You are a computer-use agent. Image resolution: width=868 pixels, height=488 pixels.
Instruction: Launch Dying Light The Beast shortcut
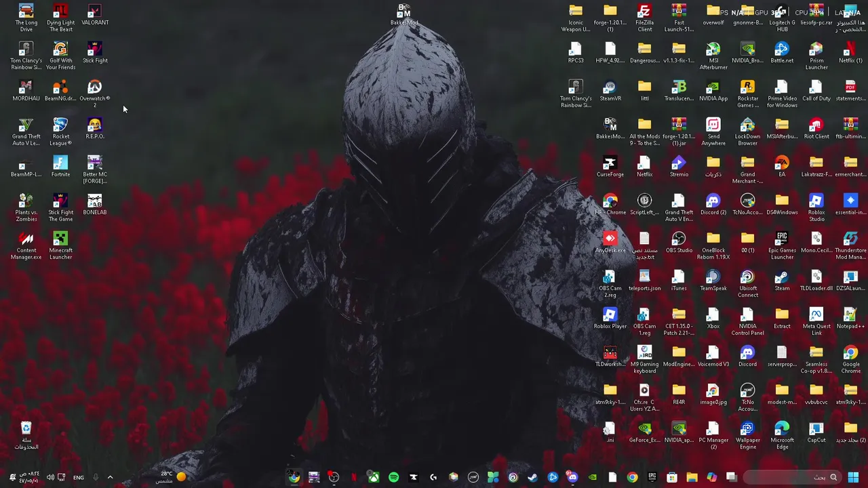click(x=60, y=18)
